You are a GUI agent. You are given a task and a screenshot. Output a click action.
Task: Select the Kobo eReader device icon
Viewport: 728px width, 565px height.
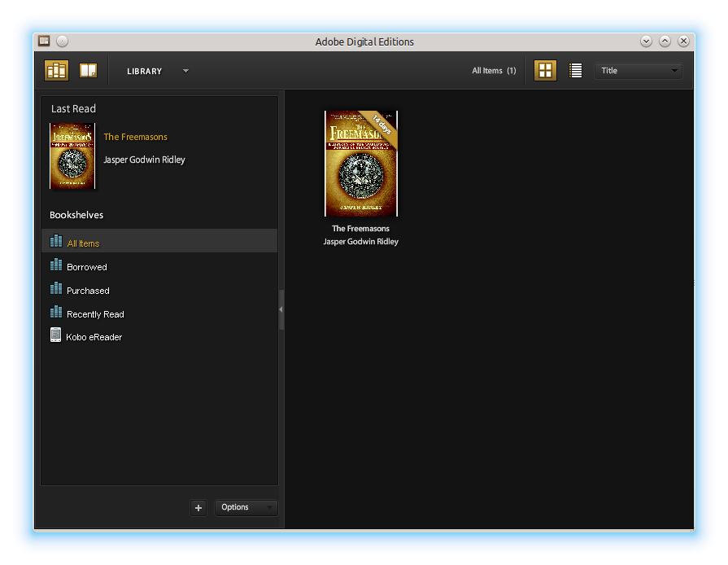coord(56,335)
